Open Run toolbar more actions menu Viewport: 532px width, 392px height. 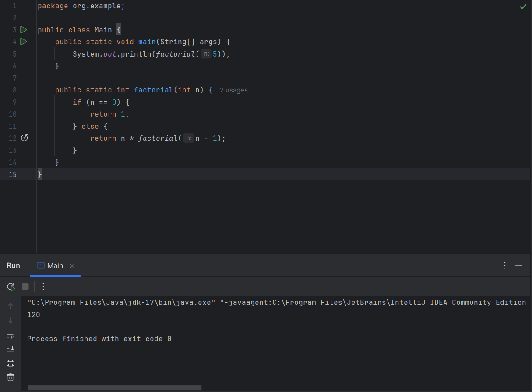click(43, 286)
